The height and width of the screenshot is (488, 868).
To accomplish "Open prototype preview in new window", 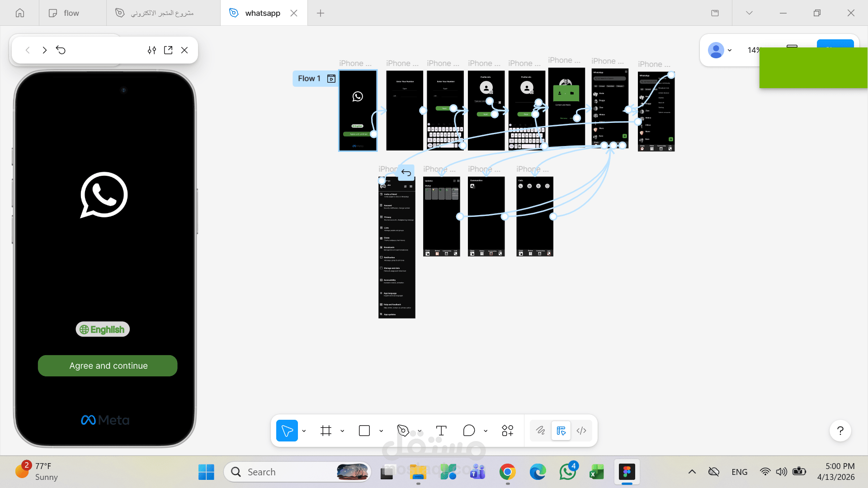I will [x=168, y=50].
